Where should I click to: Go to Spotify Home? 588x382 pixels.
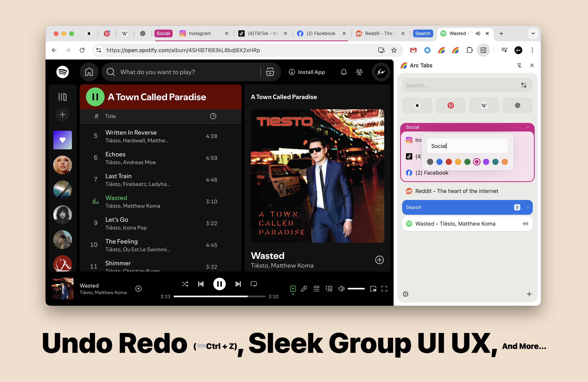(x=89, y=72)
